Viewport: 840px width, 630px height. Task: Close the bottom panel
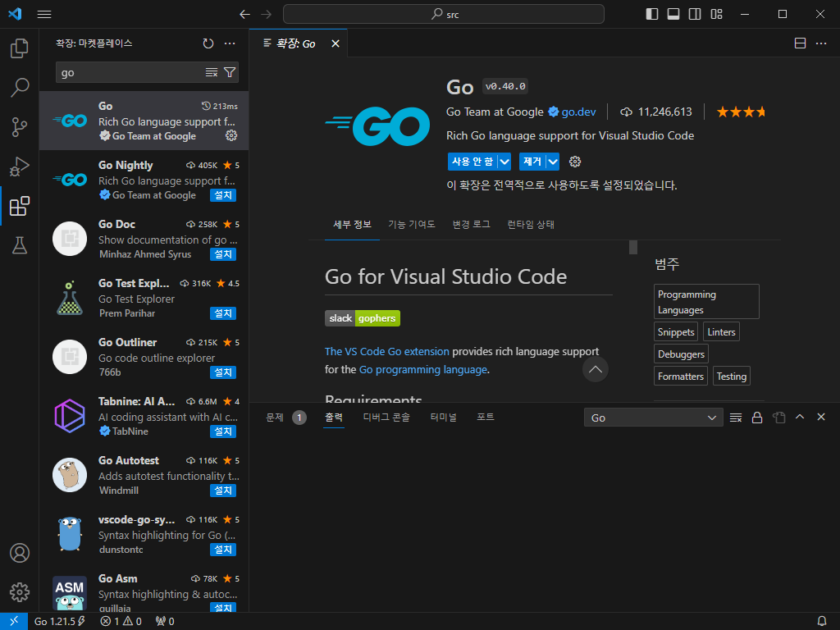pos(820,418)
